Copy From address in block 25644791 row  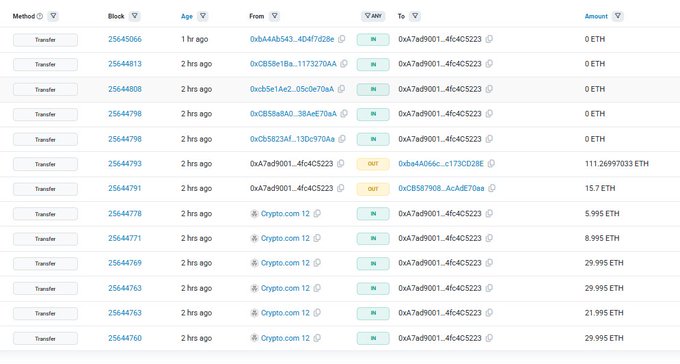pos(341,188)
